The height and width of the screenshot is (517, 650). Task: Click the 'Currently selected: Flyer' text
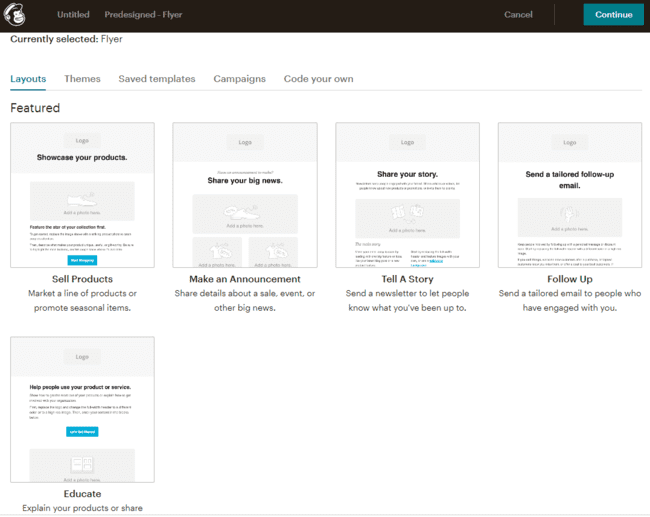(x=66, y=39)
